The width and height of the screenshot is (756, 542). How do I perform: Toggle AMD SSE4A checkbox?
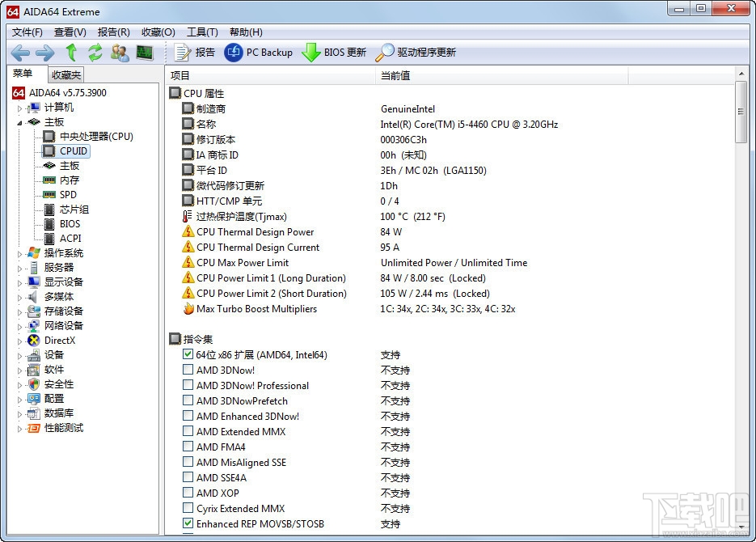tap(188, 477)
